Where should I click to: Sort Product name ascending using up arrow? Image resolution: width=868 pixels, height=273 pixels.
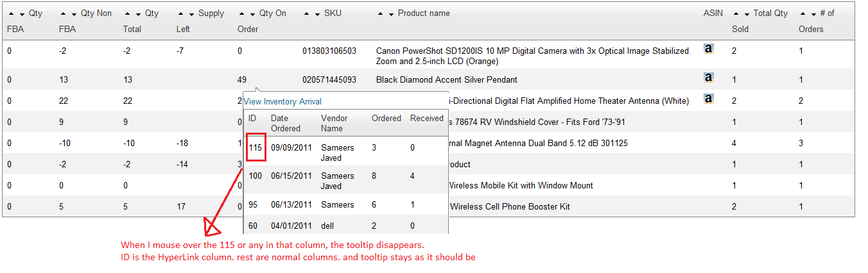tap(381, 13)
